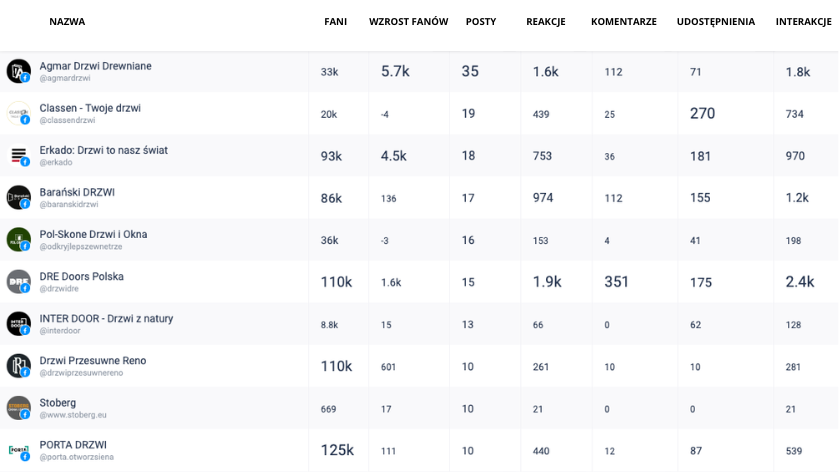
Task: Click the KOMENTARZE column header
Action: (x=624, y=21)
